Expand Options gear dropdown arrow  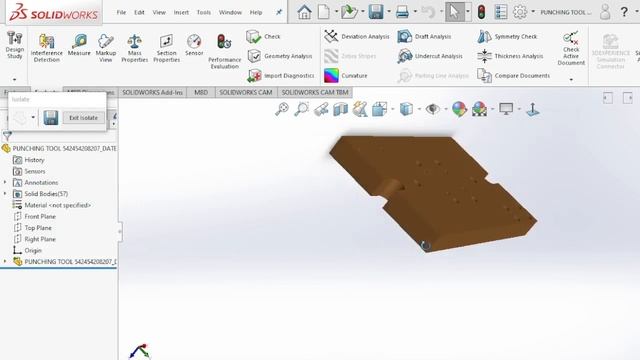533,12
